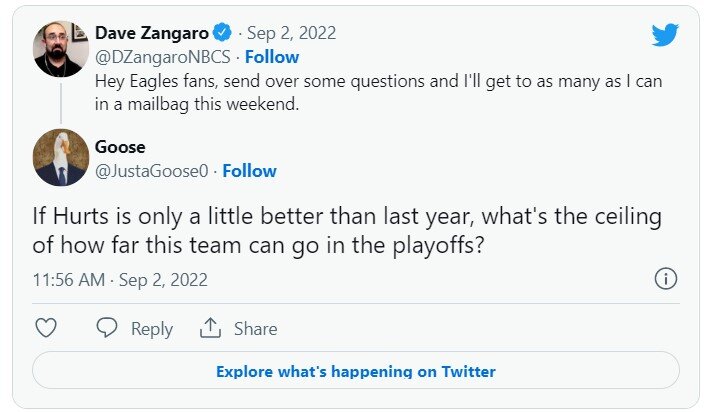707x412 pixels.
Task: Click the reply speech bubble icon
Action: tap(106, 328)
